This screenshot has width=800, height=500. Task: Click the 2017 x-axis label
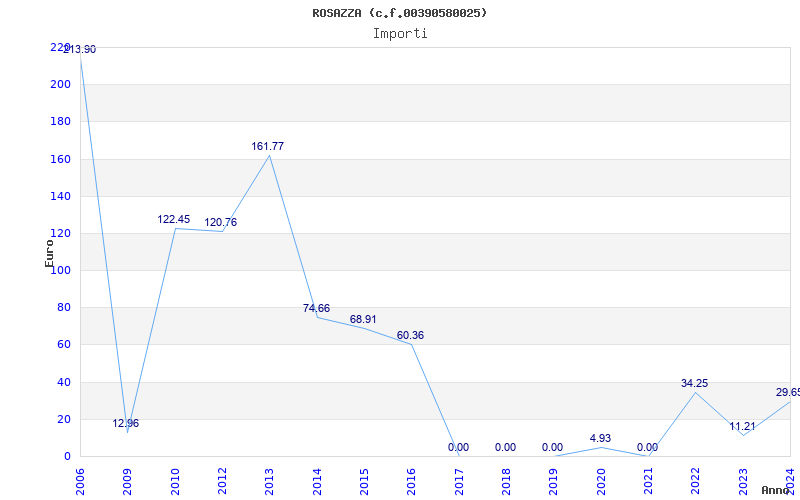click(x=459, y=482)
